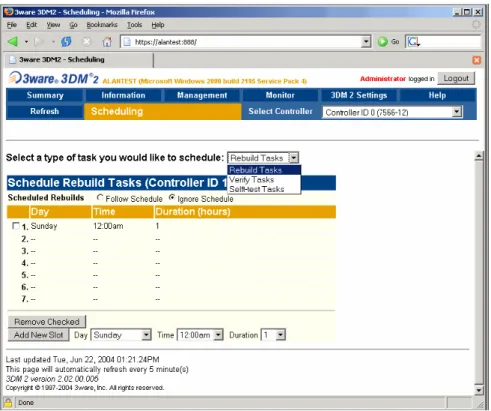Image resolution: width=491 pixels, height=411 pixels.
Task: Open the Firefox Help menu
Action: (x=158, y=25)
